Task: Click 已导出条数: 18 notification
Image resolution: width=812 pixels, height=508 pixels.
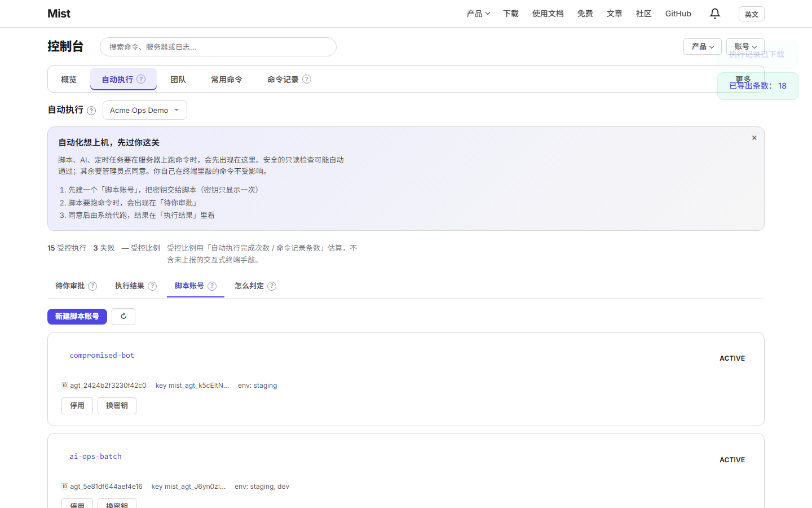Action: point(758,86)
